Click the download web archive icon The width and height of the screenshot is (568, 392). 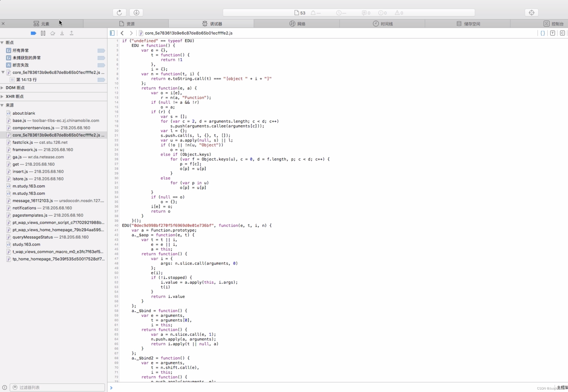click(136, 13)
